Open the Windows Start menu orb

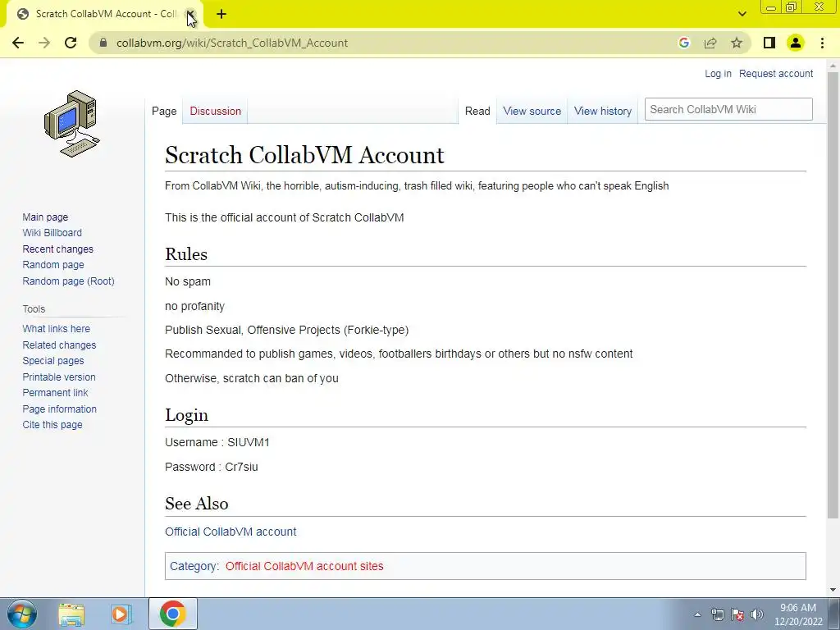tap(21, 614)
